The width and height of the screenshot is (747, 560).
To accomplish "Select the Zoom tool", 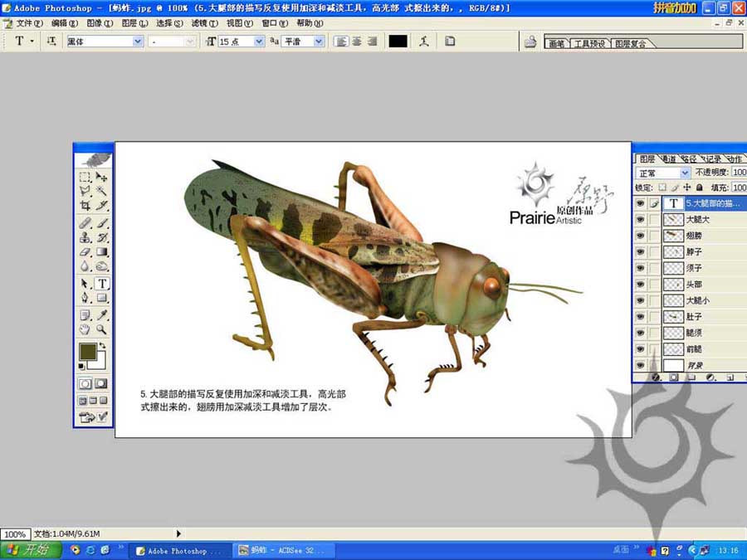I will 101,329.
